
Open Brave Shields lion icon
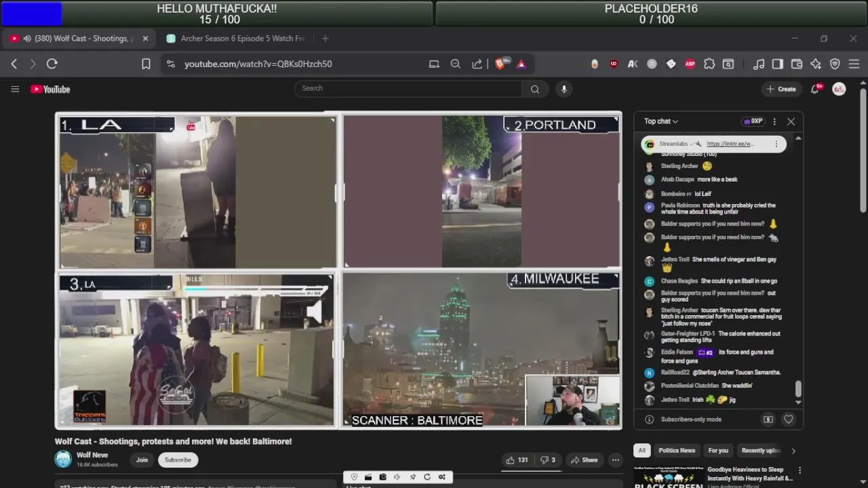tap(501, 63)
